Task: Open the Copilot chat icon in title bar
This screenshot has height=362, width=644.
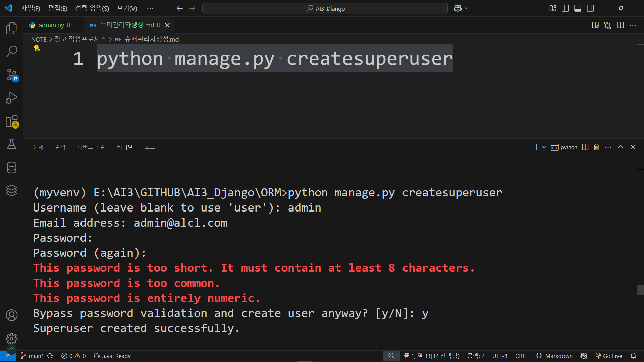Action: 458,8
